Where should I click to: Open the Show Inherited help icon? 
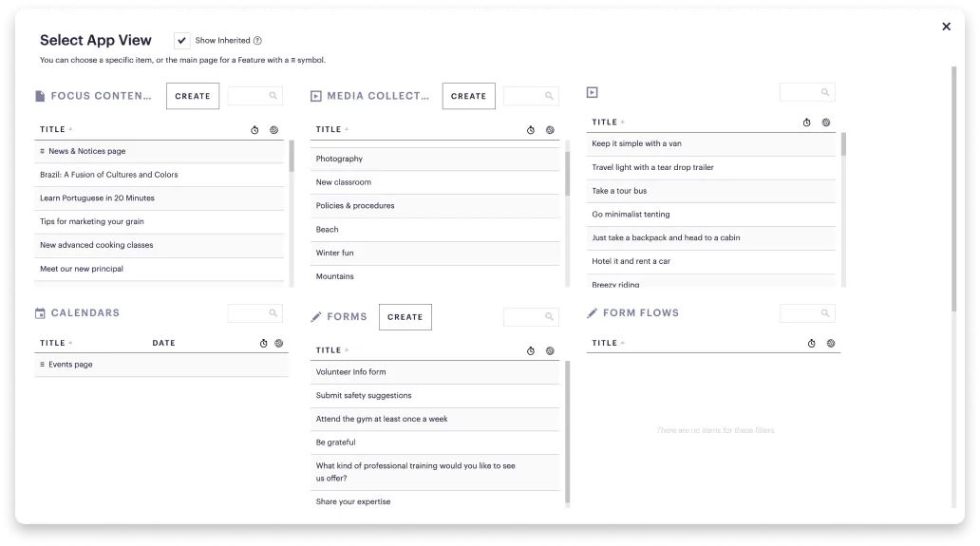[257, 41]
